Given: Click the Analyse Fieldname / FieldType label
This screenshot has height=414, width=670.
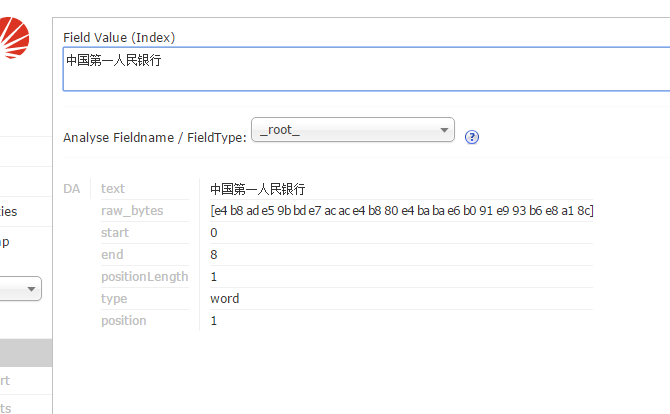Looking at the screenshot, I should [x=155, y=138].
